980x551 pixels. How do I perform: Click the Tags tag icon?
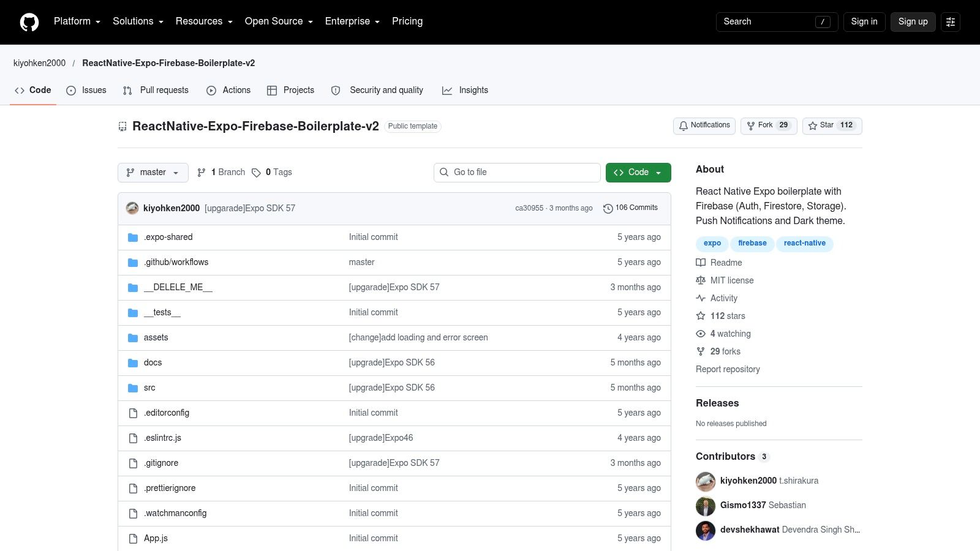click(256, 173)
